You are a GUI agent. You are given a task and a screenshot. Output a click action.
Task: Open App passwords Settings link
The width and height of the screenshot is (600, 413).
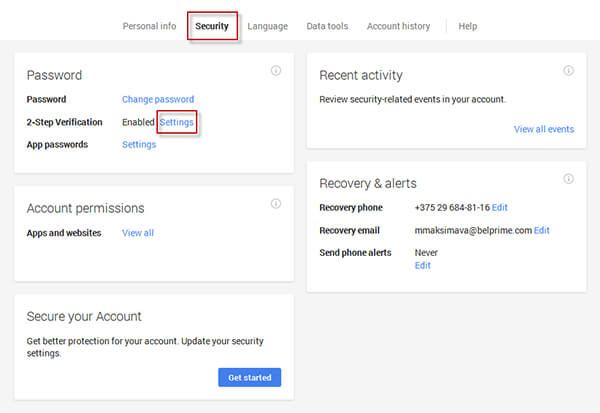139,145
